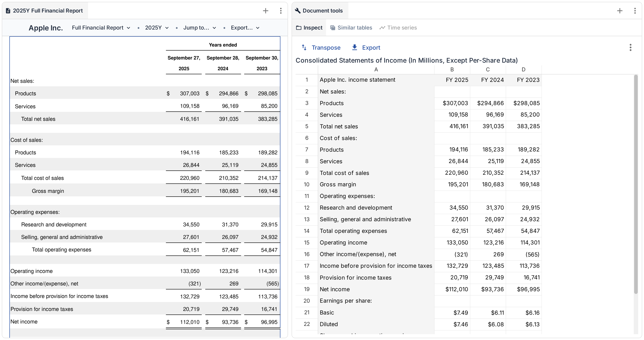Image resolution: width=644 pixels, height=340 pixels.
Task: Click 195,201 Gross margin value in the report
Action: pos(189,191)
